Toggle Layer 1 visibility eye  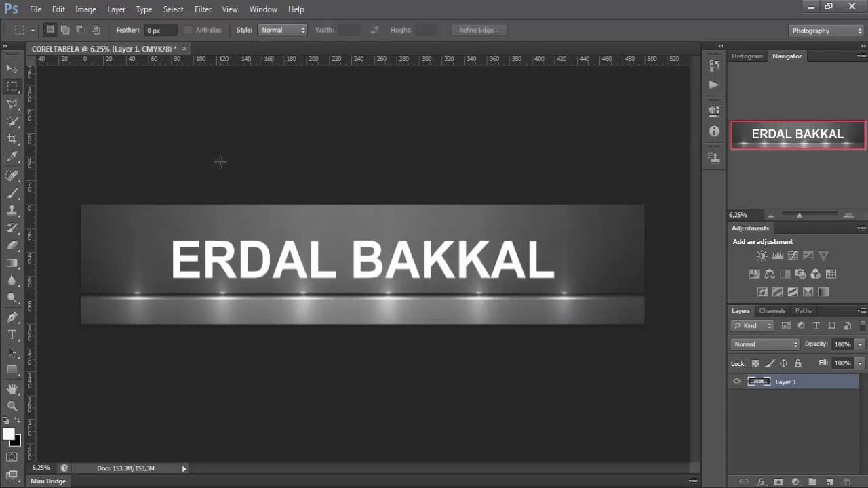736,382
